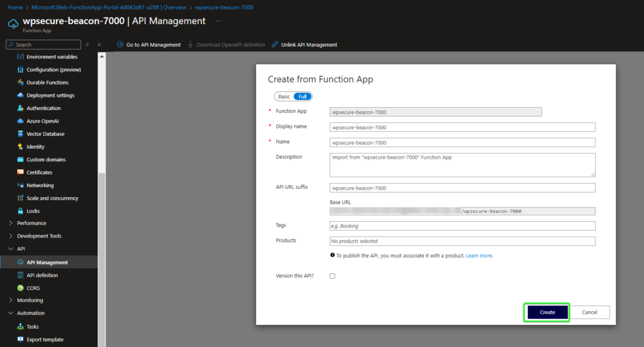
Task: Open the Learn more link
Action: pyautogui.click(x=479, y=256)
